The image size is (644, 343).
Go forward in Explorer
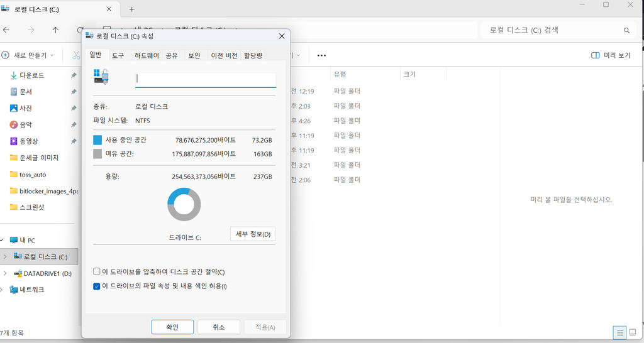pos(31,30)
